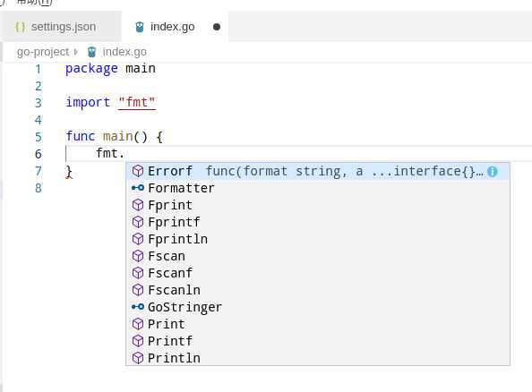Viewport: 532px width, 392px height.
Task: Click the gopher icon on index.go tab
Action: click(140, 27)
